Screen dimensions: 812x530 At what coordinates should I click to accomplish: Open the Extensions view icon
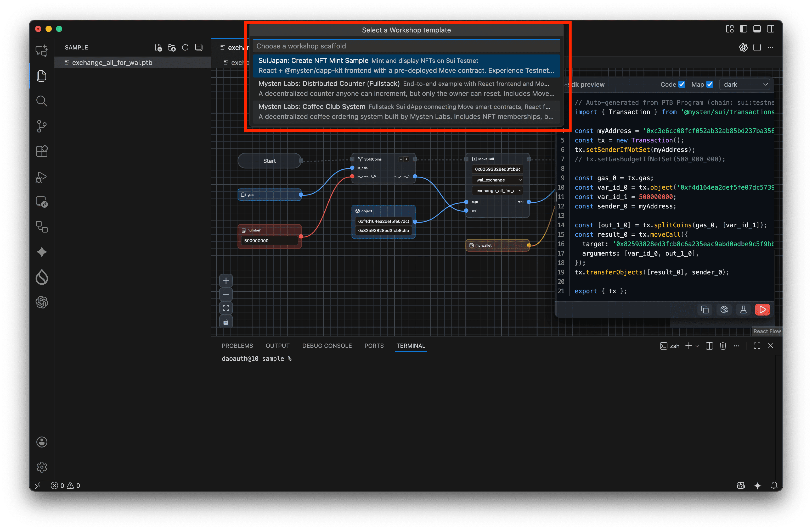coord(42,151)
